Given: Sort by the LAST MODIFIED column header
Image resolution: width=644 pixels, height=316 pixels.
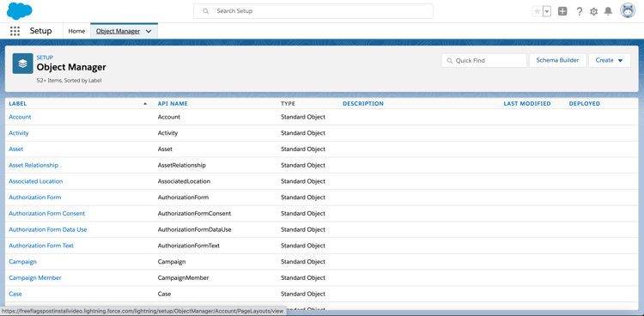Looking at the screenshot, I should pyautogui.click(x=527, y=104).
